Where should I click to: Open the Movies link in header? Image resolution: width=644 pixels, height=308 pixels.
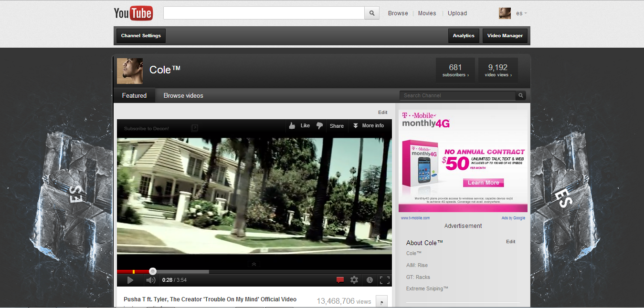tap(427, 13)
